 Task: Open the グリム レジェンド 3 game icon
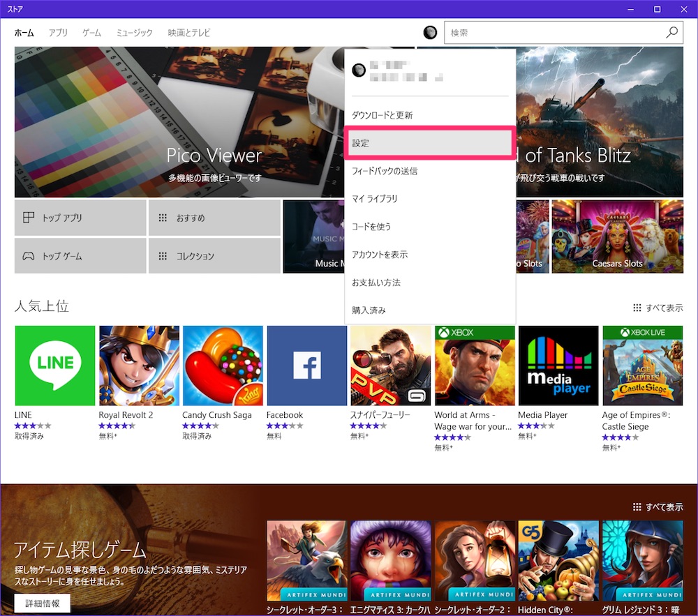[642, 561]
